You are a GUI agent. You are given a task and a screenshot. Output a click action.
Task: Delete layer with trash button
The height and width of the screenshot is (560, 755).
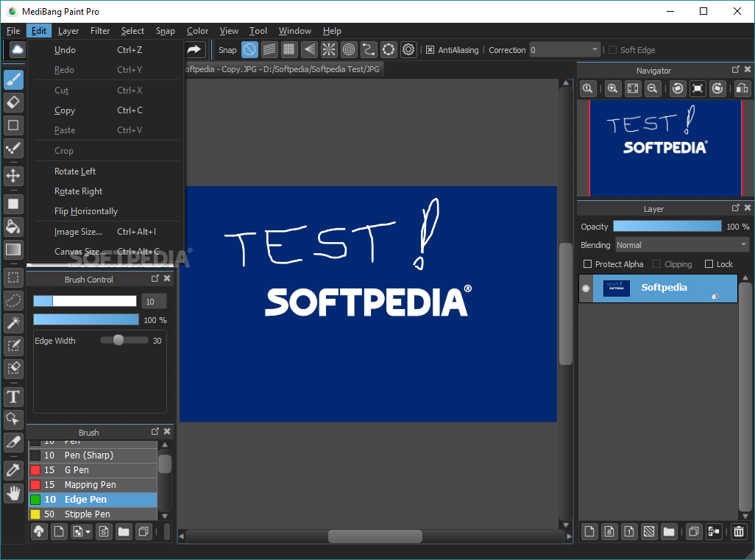(x=739, y=531)
